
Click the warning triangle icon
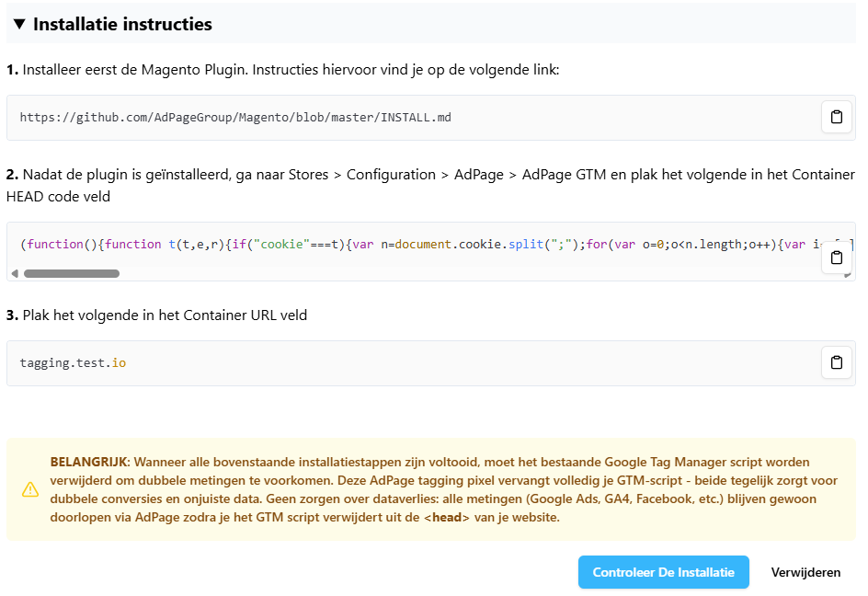pos(30,489)
